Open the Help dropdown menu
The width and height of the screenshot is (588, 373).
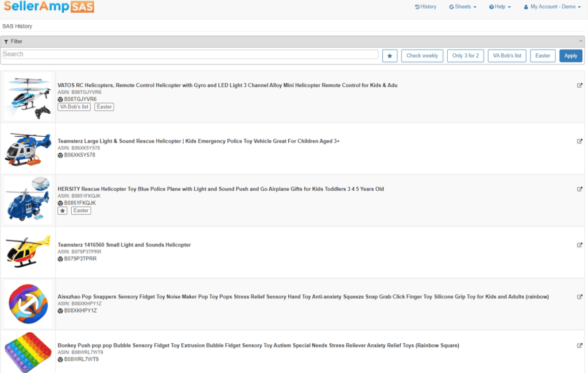click(x=500, y=7)
